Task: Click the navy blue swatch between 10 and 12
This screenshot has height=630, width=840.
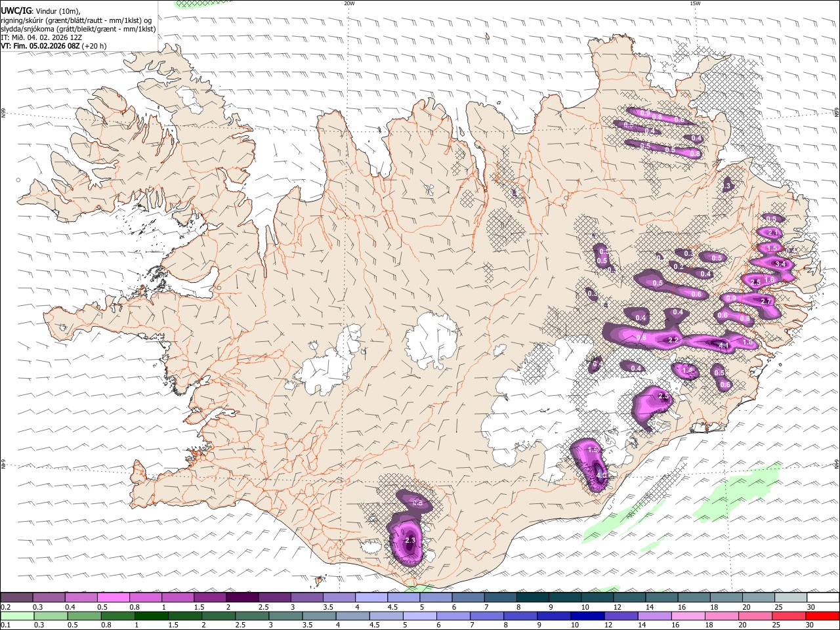Action: click(x=588, y=616)
